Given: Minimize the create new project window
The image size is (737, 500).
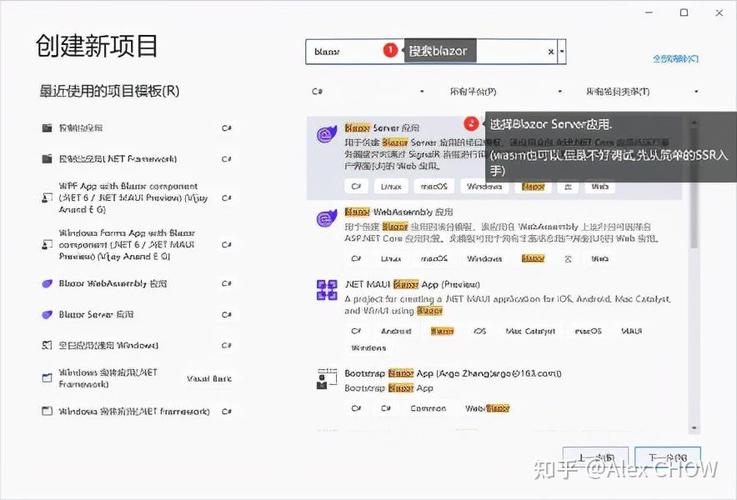Looking at the screenshot, I should click(650, 13).
